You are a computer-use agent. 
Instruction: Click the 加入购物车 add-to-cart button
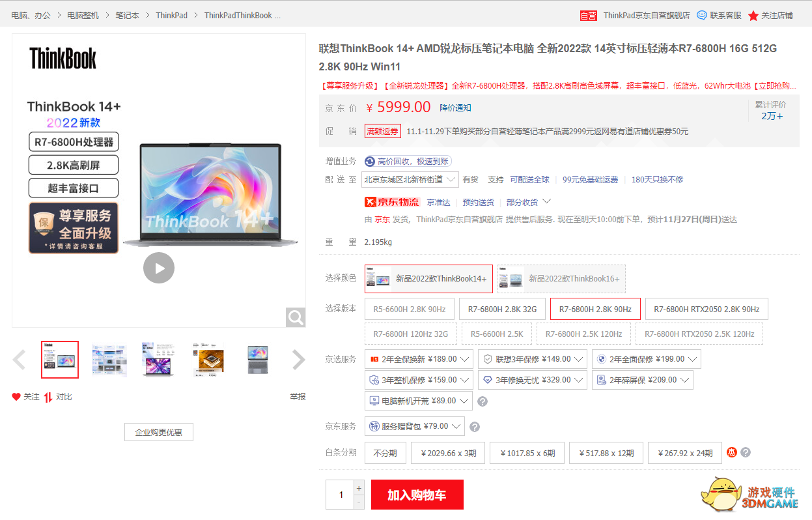(x=417, y=494)
